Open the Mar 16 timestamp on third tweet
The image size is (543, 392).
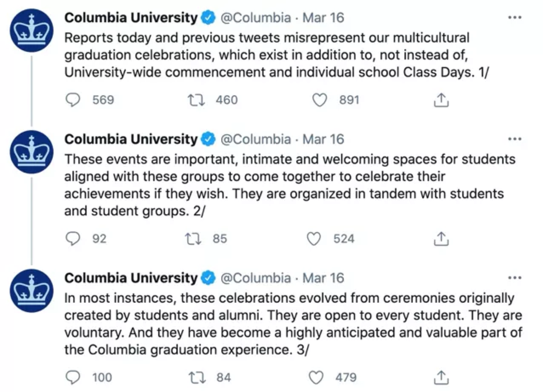(323, 278)
